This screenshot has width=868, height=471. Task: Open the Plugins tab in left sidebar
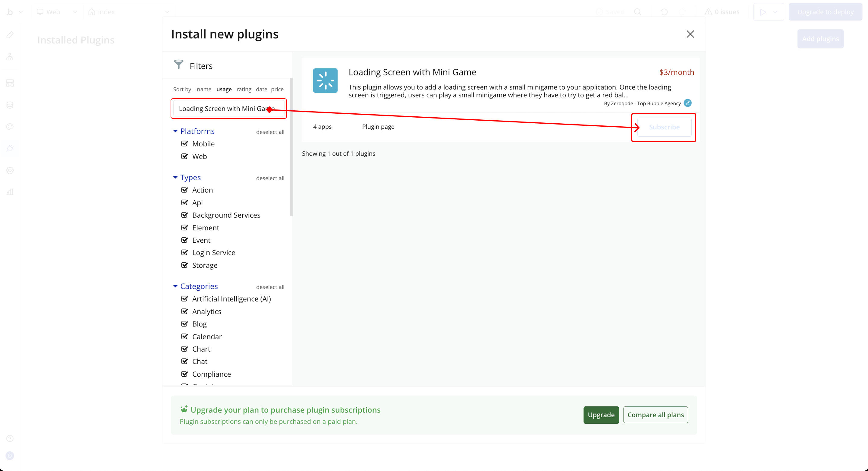(x=10, y=148)
